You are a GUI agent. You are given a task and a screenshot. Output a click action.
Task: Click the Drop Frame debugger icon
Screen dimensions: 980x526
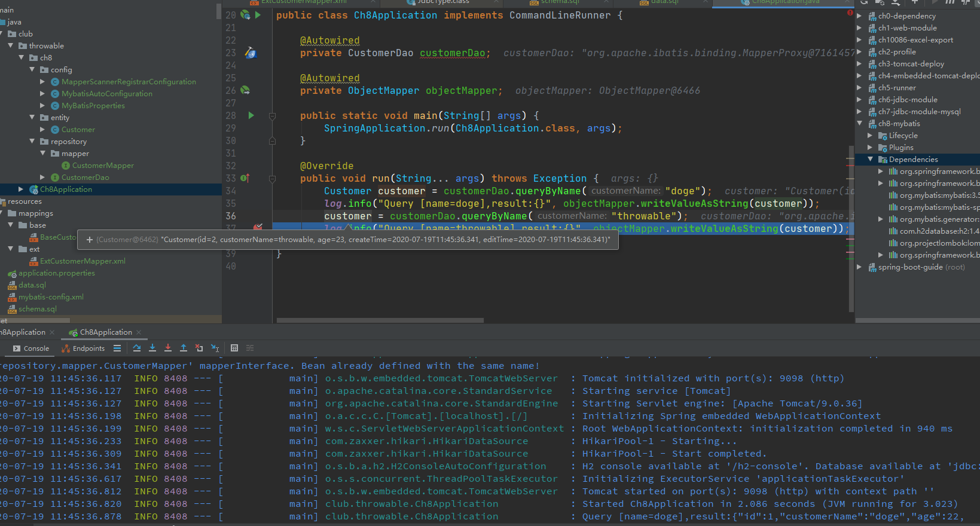[199, 348]
